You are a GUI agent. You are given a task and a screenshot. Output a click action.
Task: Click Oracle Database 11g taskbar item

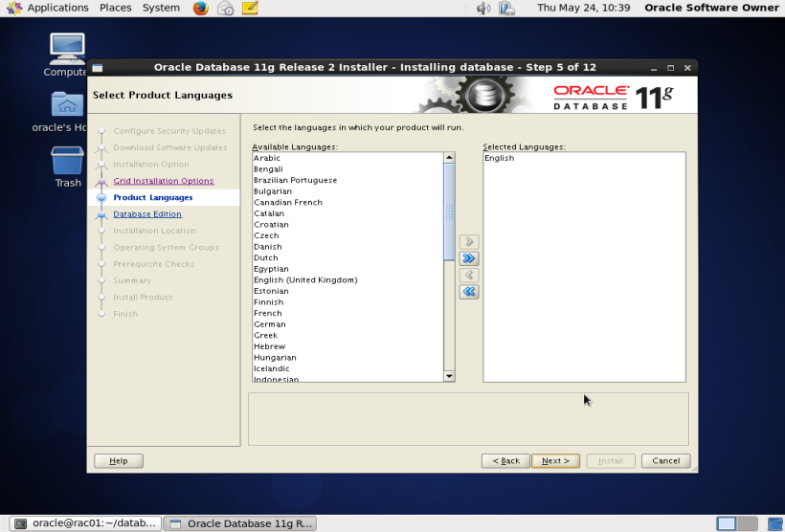(x=240, y=524)
